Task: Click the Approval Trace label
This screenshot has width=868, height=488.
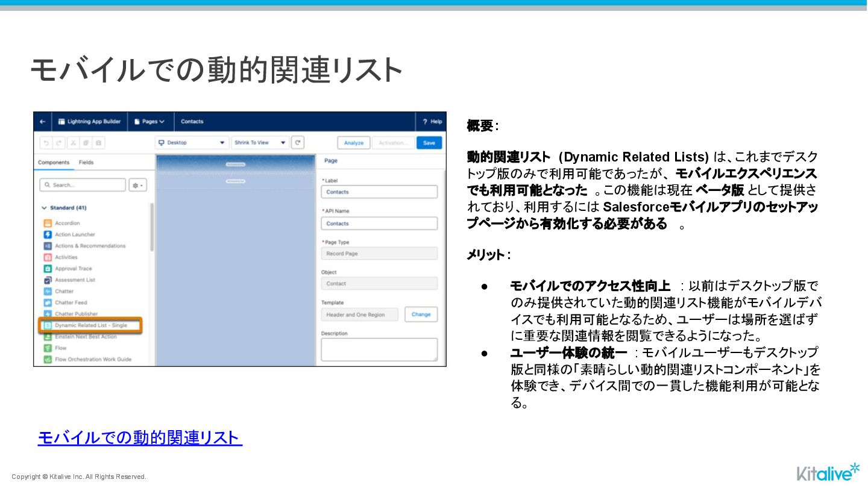Action: click(74, 269)
